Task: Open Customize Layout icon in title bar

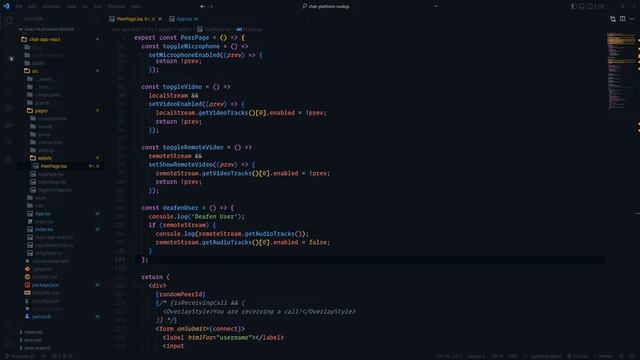Action: coord(601,7)
